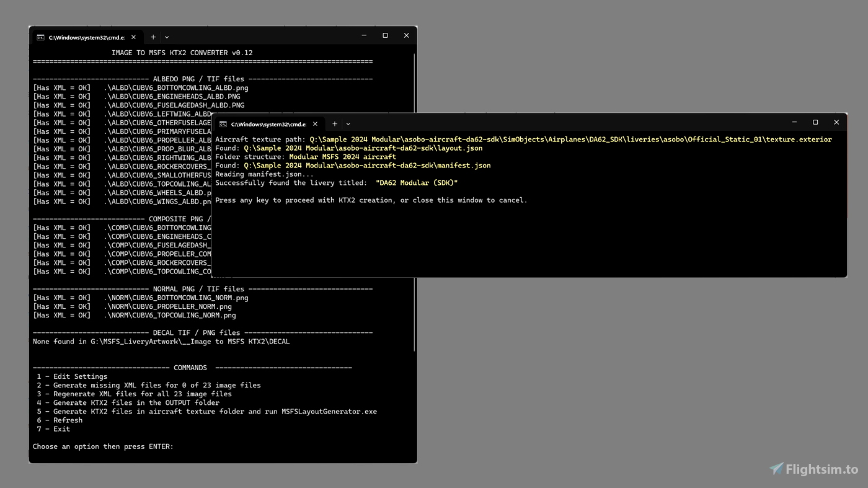Open the new tab dropdown chevron in background terminal
The height and width of the screenshot is (488, 868).
166,37
